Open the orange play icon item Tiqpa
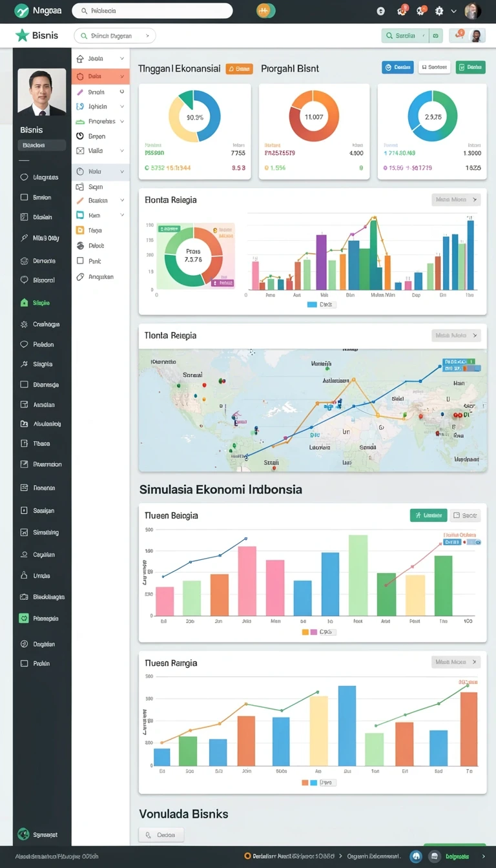This screenshot has width=496, height=868. click(80, 230)
